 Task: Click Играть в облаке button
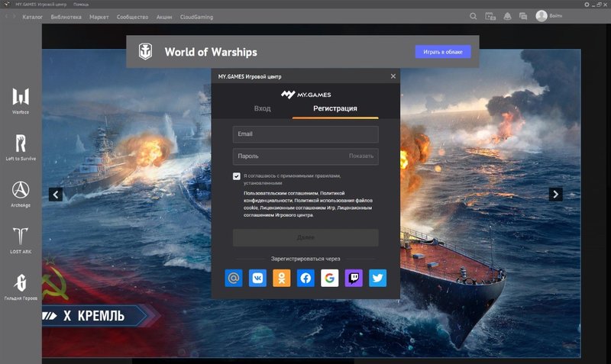pyautogui.click(x=443, y=52)
